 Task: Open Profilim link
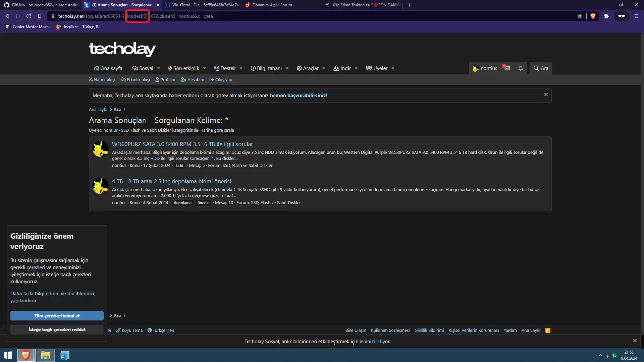(x=165, y=80)
